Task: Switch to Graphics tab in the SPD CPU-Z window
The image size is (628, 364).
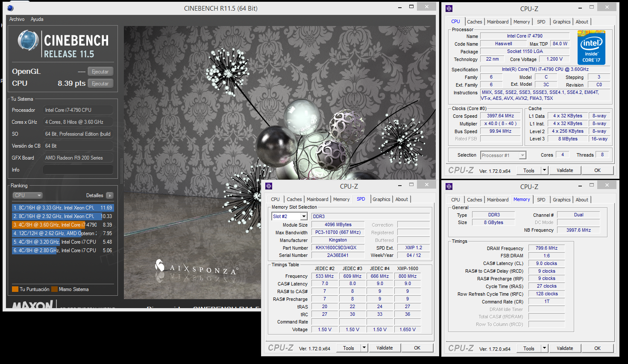Action: click(x=381, y=199)
